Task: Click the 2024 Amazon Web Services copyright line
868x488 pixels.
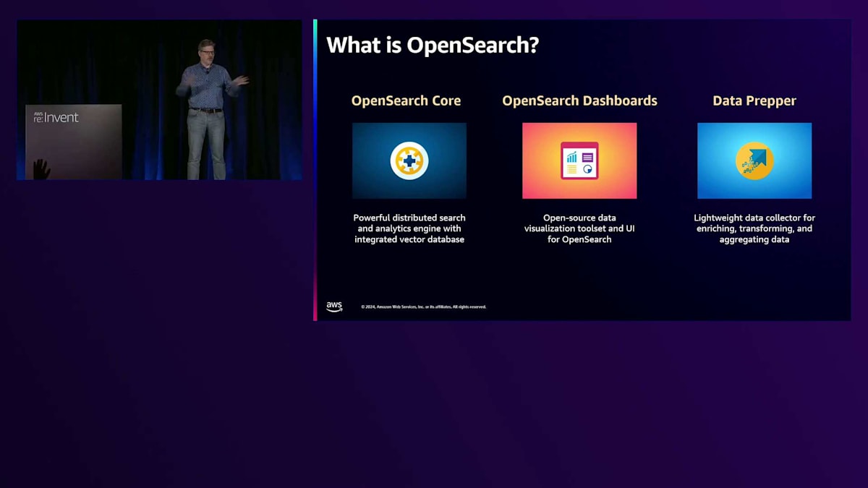Action: point(424,307)
